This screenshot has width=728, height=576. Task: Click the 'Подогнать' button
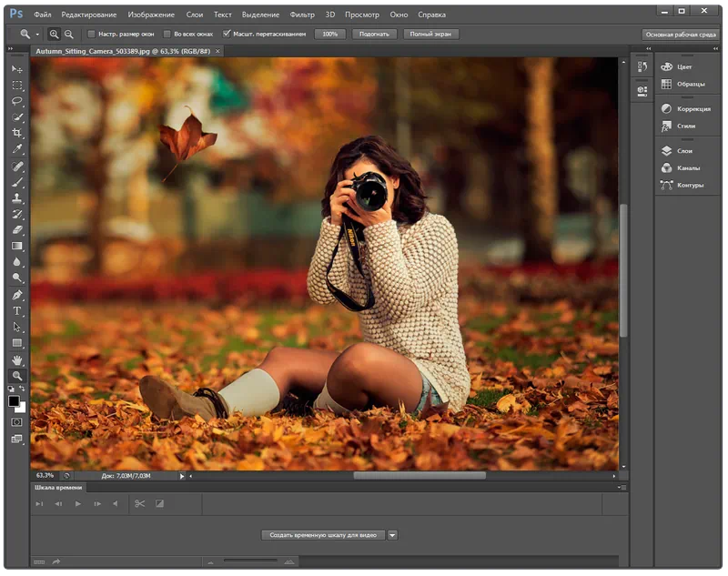click(372, 34)
